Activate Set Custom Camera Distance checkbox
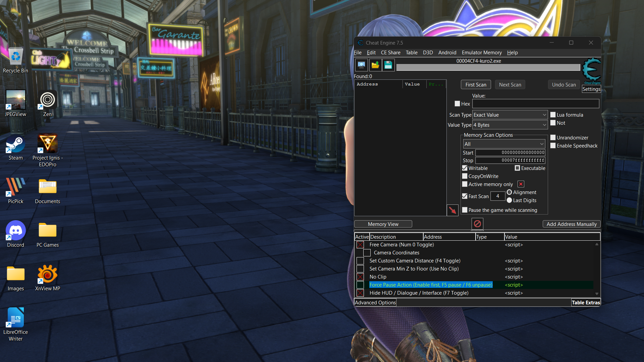 point(360,261)
